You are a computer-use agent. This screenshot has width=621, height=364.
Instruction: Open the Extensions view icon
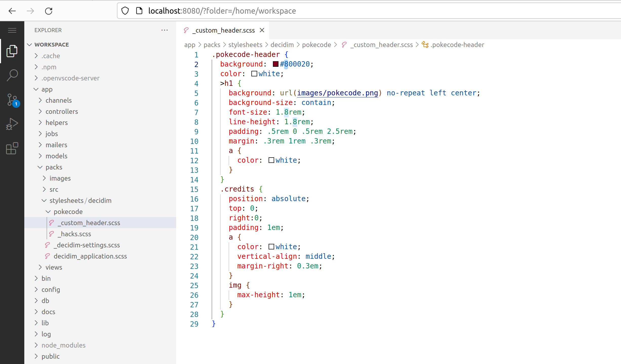tap(12, 148)
